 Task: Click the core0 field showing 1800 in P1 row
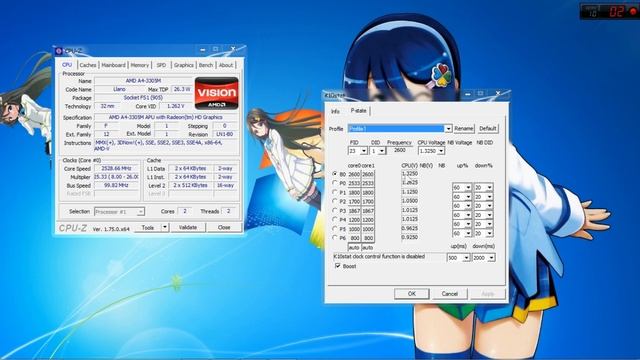[x=354, y=192]
